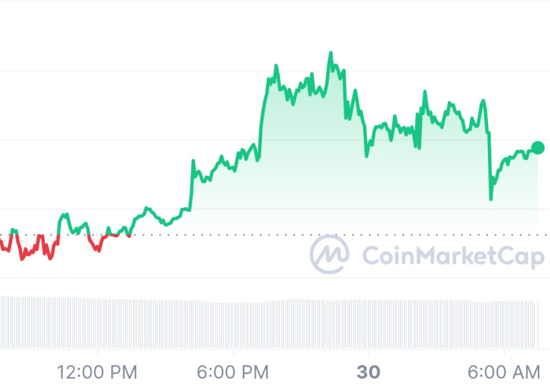Click the CoinMarketCap watermark text
550x392 pixels.
453,256
